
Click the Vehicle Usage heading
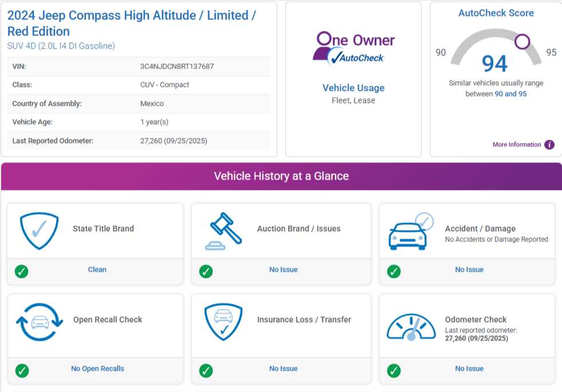[353, 88]
